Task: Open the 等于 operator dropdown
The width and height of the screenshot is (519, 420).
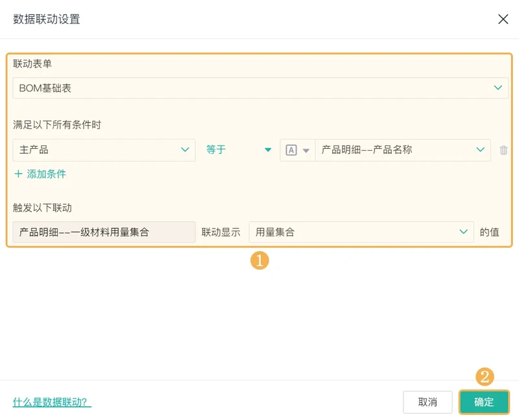Action: point(239,150)
